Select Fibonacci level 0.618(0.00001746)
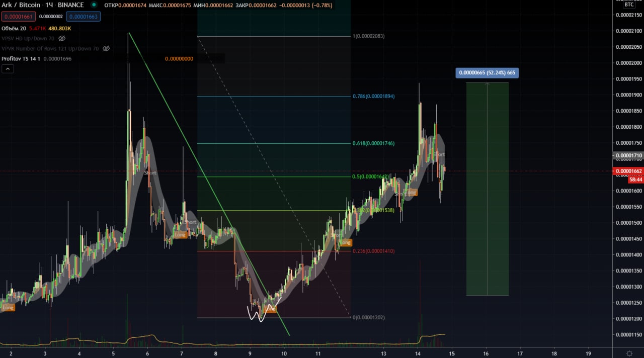 (373, 143)
